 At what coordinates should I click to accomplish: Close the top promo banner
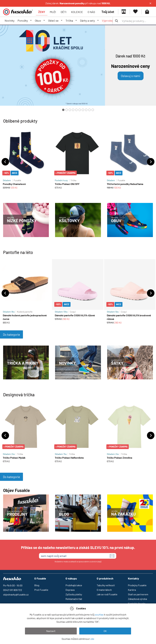coord(150,3)
